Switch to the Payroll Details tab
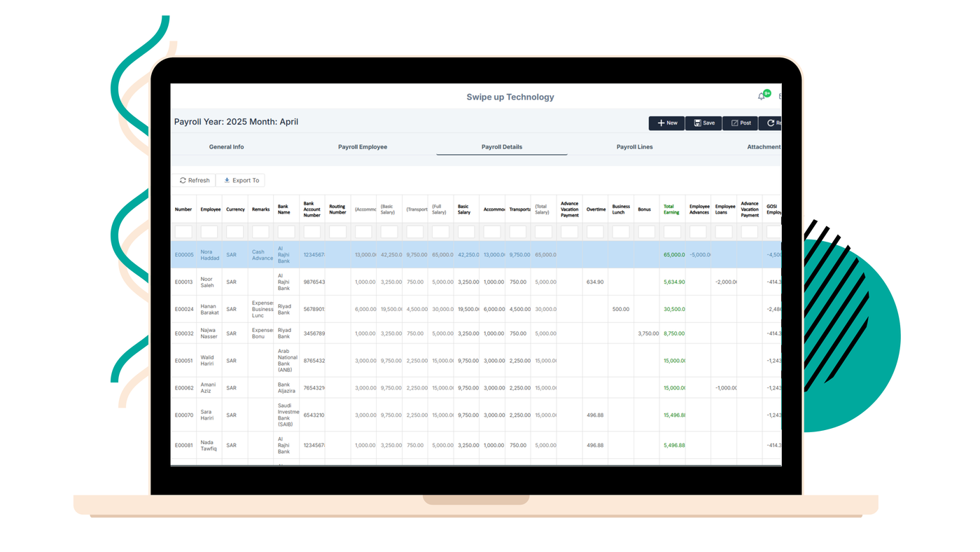The width and height of the screenshot is (980, 552). (x=501, y=146)
